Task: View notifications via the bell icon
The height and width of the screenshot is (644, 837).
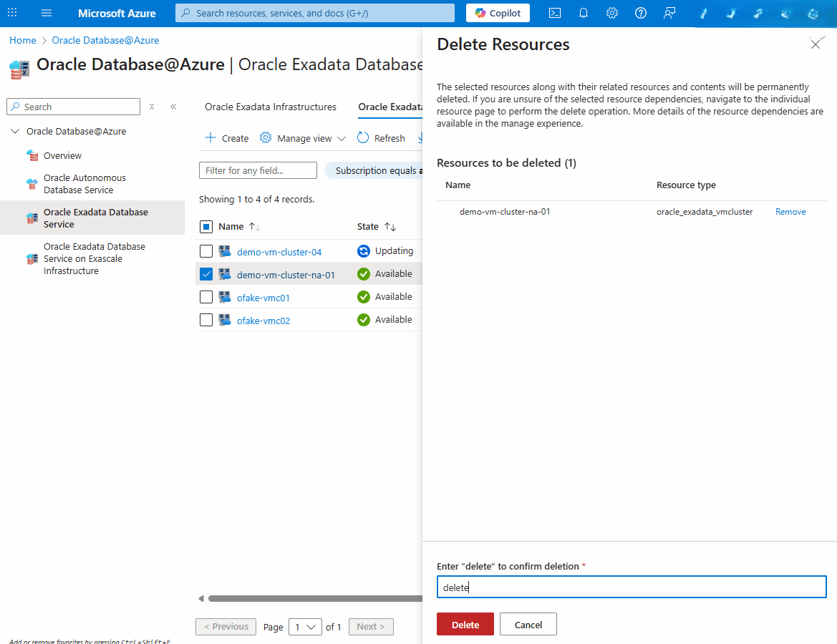Action: 583,12
